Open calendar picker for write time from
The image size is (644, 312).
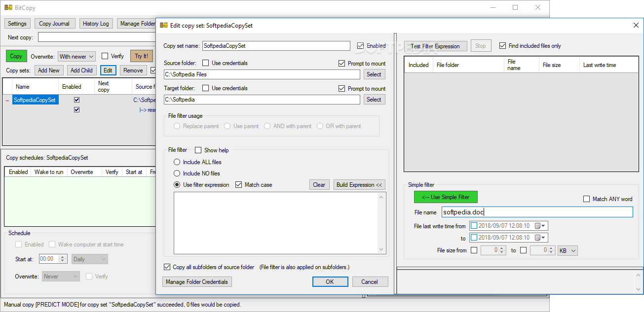pyautogui.click(x=540, y=226)
